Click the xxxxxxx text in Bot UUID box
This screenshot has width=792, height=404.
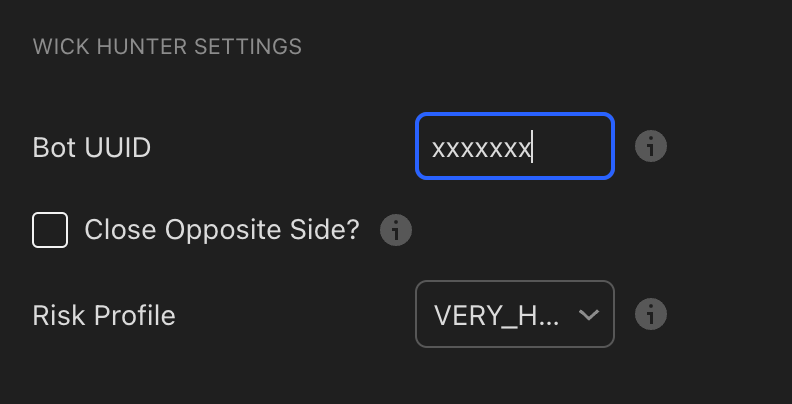tap(481, 149)
